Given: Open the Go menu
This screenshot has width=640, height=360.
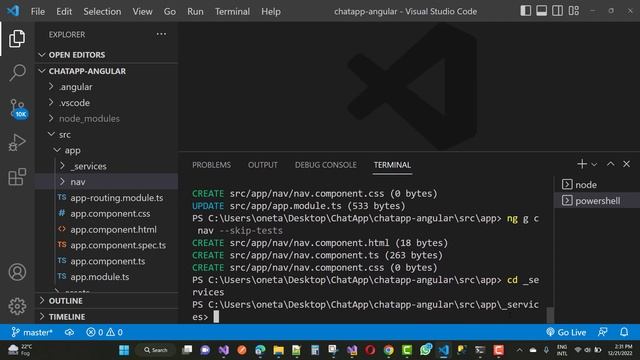Looking at the screenshot, I should point(169,11).
